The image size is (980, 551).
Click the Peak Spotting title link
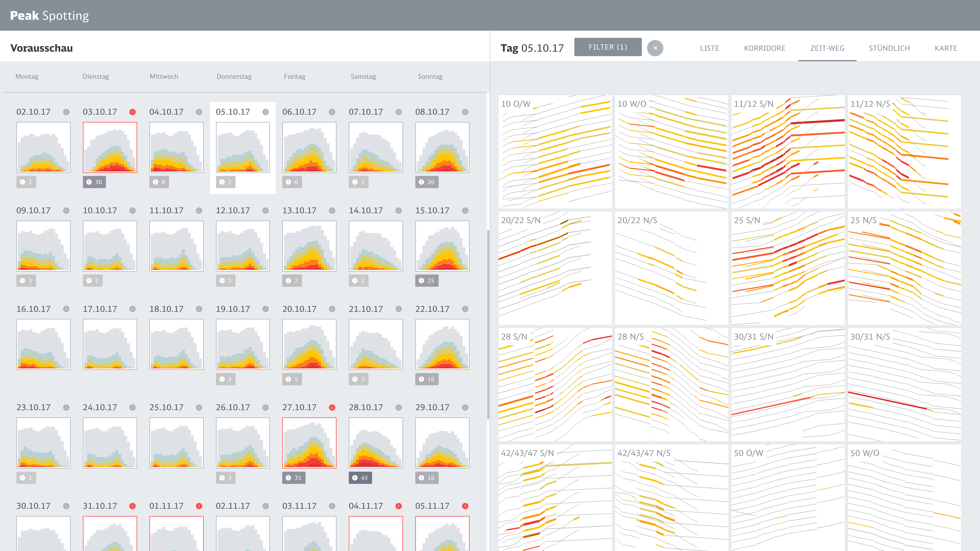point(49,15)
